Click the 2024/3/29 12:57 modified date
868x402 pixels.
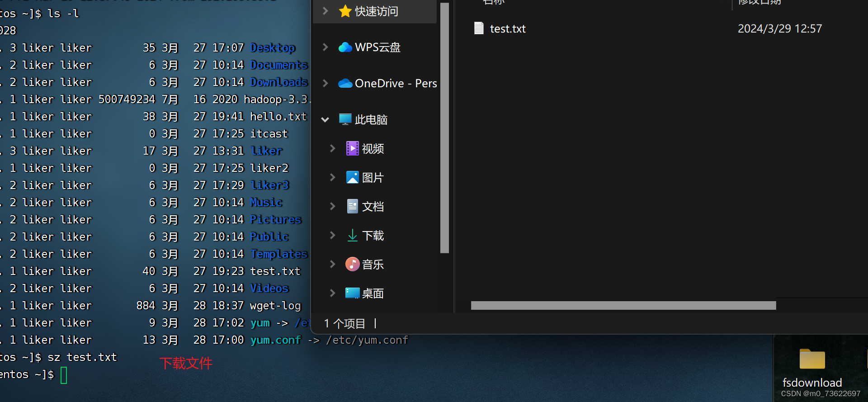780,28
